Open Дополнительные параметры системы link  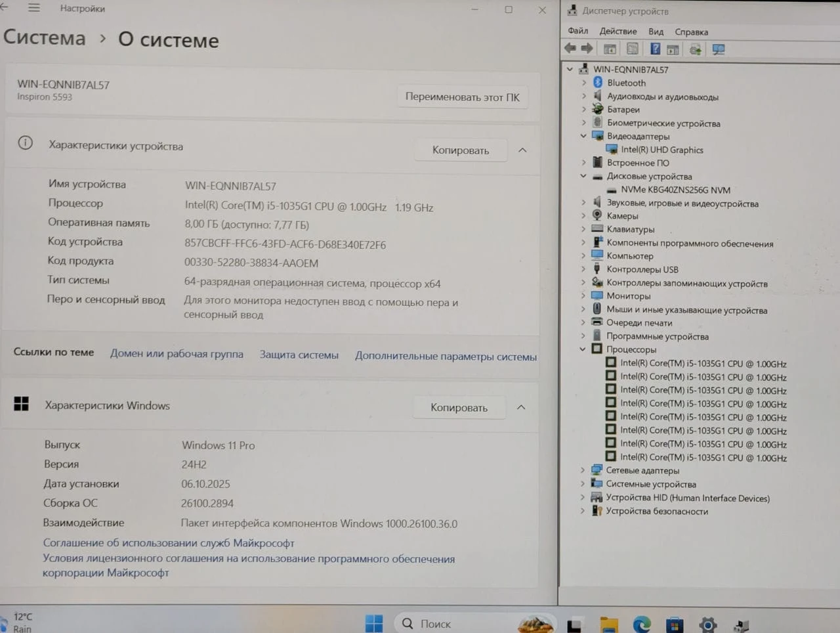446,356
